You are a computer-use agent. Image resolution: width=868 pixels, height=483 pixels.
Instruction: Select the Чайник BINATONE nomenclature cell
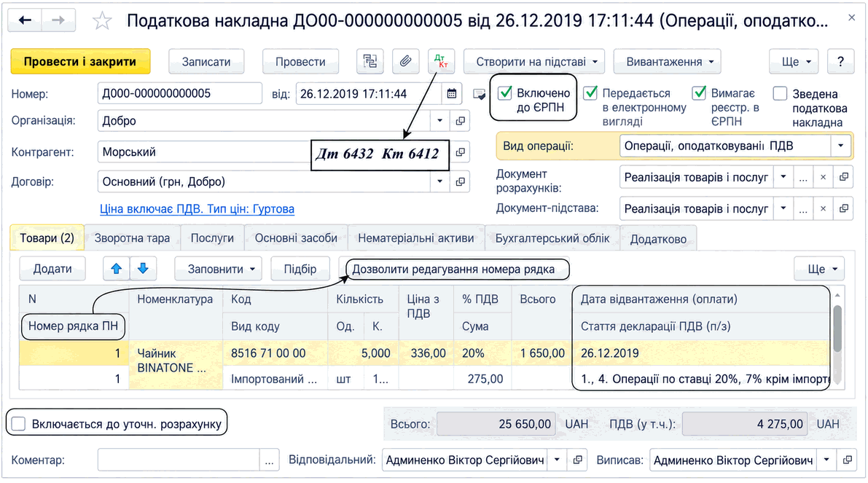click(x=176, y=364)
